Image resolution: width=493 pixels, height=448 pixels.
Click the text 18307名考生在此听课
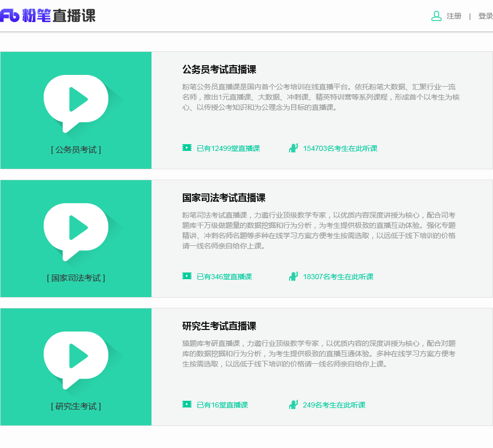tap(338, 277)
